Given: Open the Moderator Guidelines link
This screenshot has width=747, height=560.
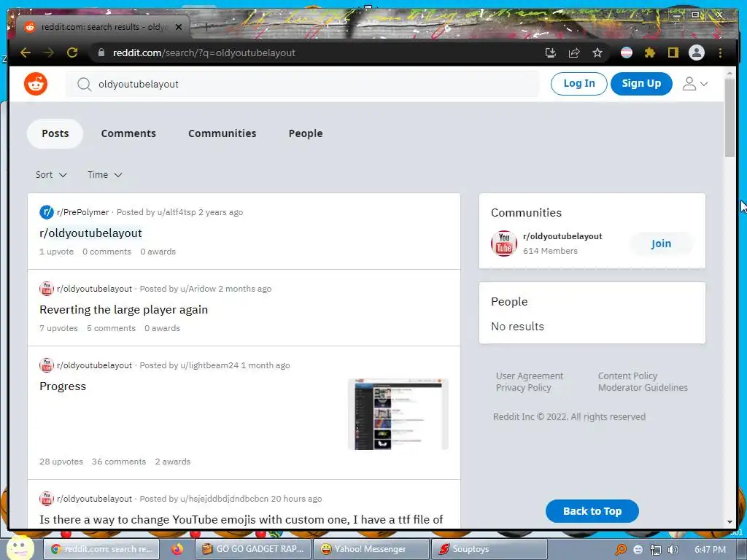Looking at the screenshot, I should [x=643, y=388].
